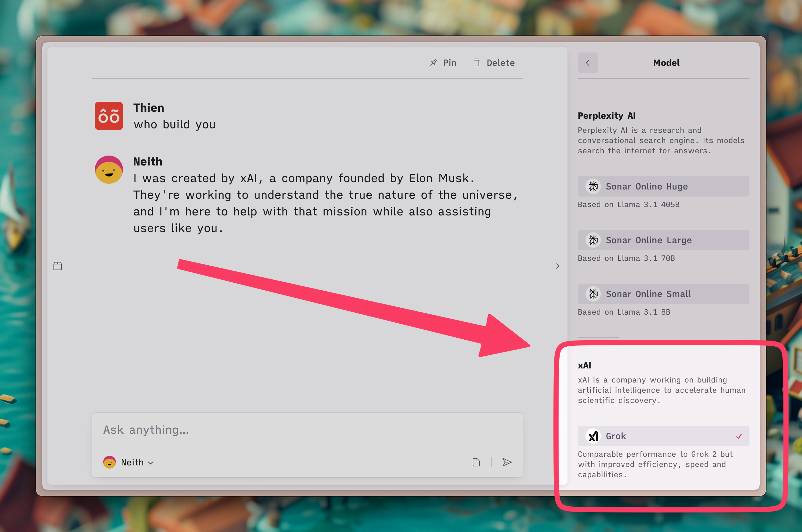This screenshot has width=802, height=532.
Task: Open the archive sidebar icon on left
Action: 58,266
